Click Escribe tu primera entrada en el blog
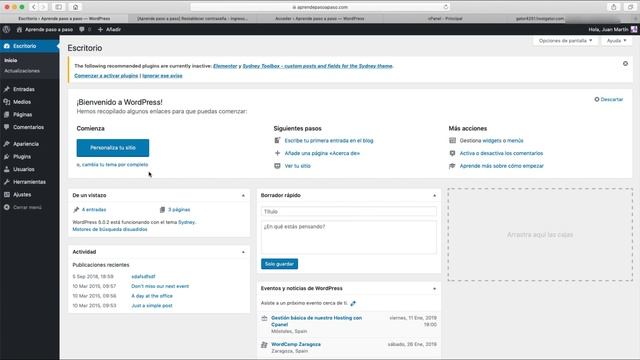 pos(329,140)
